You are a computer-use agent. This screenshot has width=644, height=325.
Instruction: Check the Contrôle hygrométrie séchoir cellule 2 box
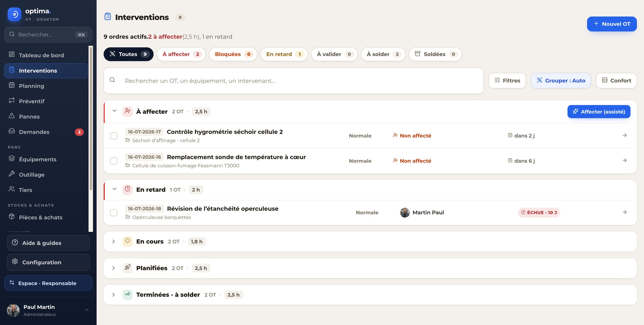pos(114,136)
